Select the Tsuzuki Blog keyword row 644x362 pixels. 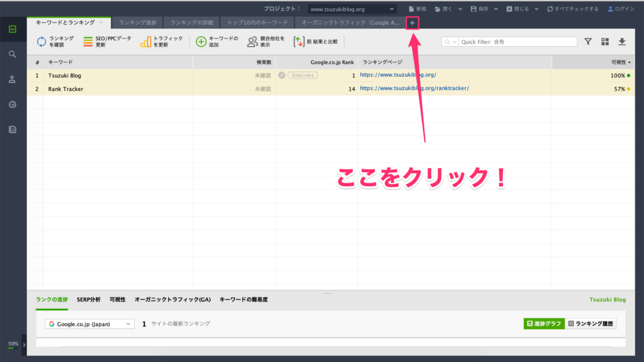coord(331,76)
